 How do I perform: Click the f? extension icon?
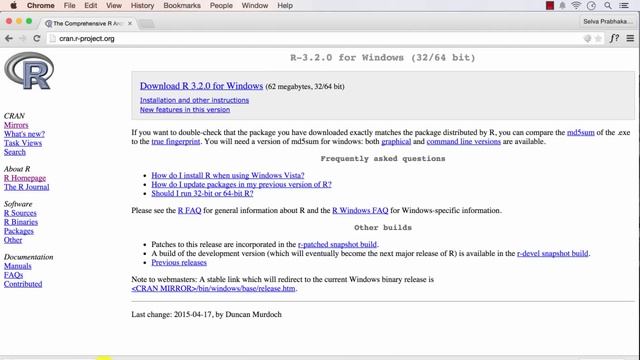tap(614, 38)
